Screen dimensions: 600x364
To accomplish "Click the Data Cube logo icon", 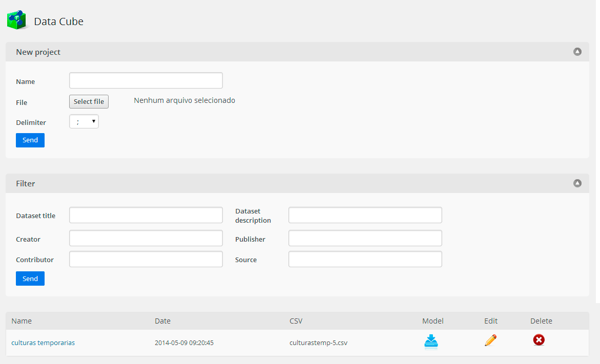I will click(17, 20).
